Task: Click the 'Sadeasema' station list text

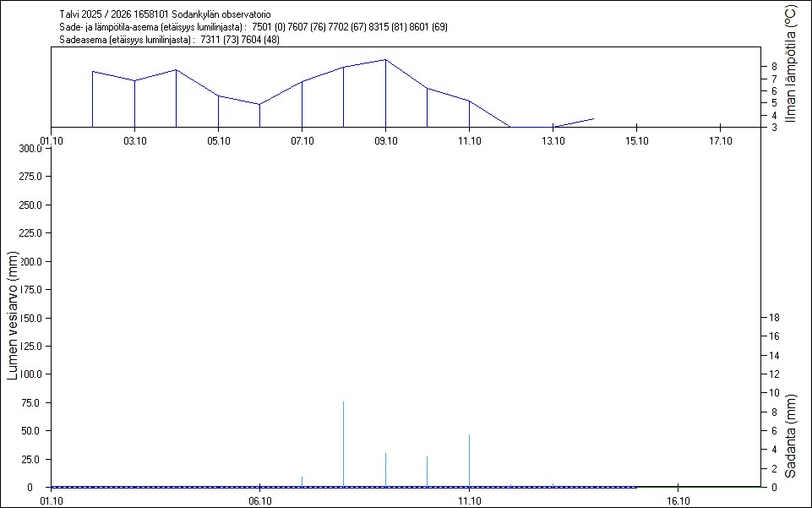Action: pyautogui.click(x=170, y=40)
